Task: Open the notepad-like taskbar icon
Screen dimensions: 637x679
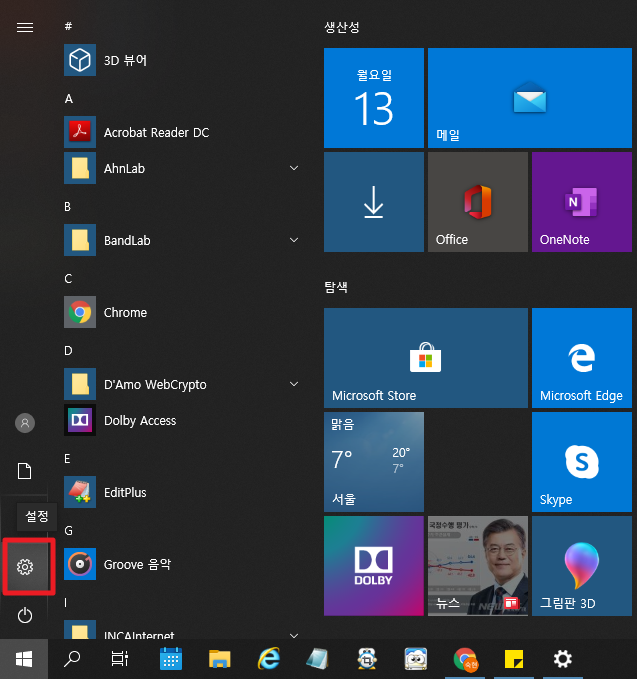Action: point(317,659)
